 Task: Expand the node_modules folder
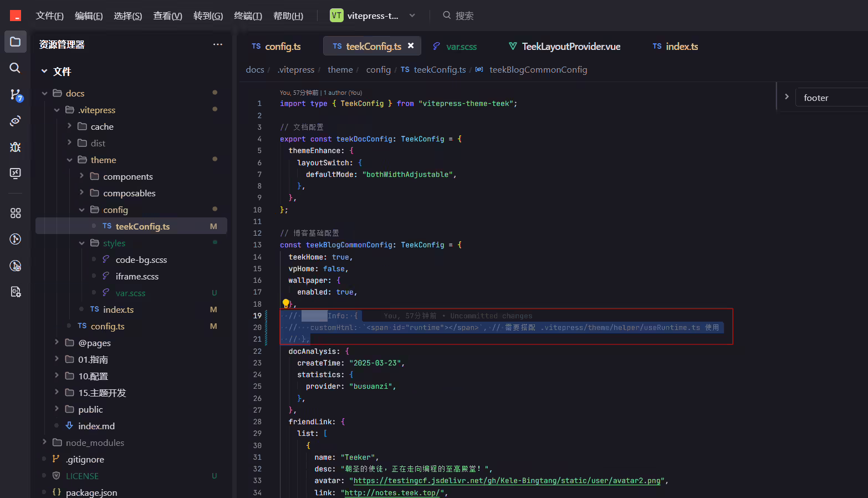(x=45, y=443)
